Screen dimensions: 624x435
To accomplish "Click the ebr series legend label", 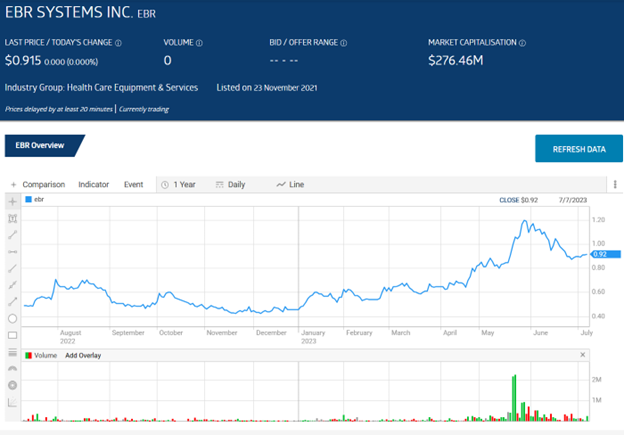I will point(39,199).
